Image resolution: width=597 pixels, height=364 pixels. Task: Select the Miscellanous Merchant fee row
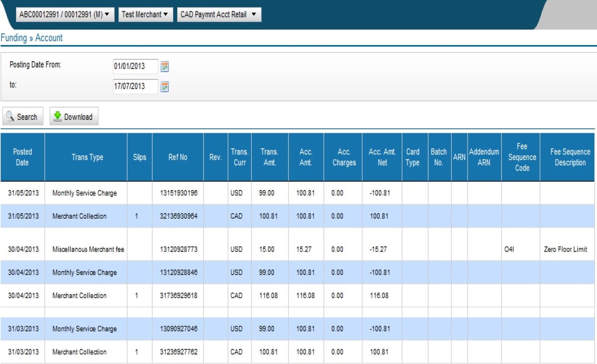click(88, 249)
